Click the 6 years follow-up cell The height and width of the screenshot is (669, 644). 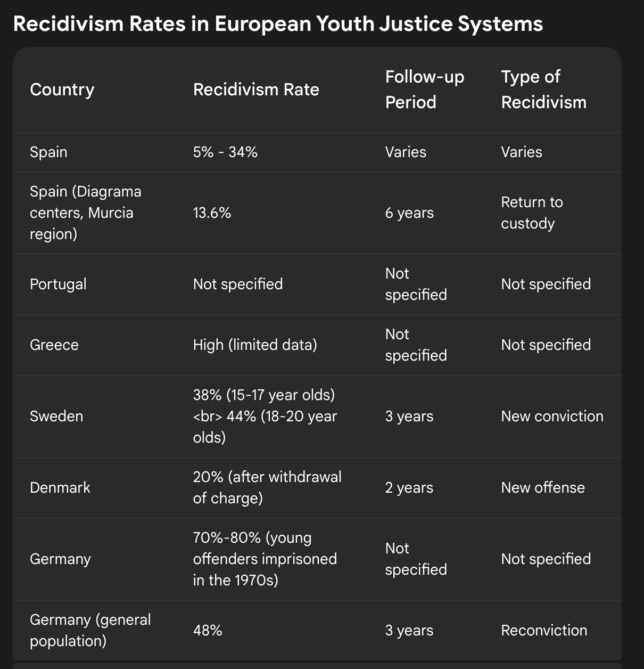tap(409, 213)
